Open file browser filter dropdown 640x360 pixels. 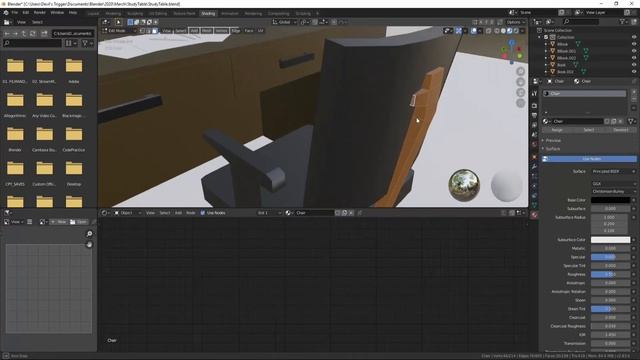87,43
